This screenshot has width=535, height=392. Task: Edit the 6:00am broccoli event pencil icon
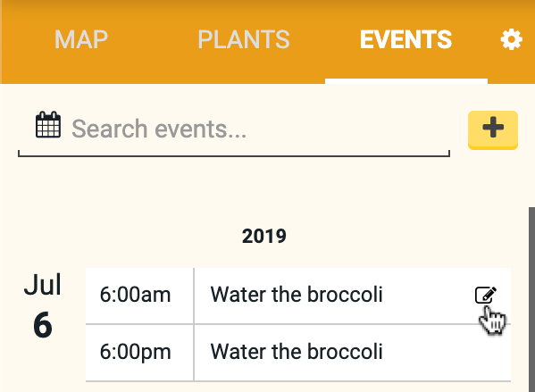pyautogui.click(x=486, y=295)
